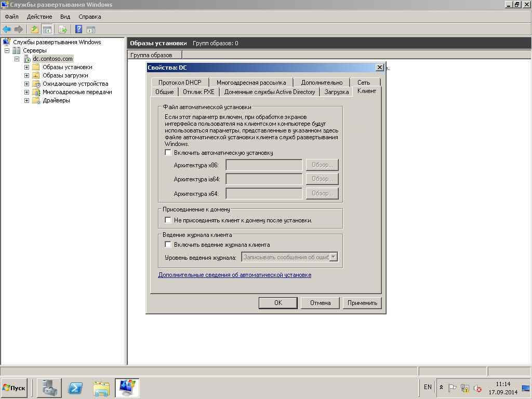Click the Архитектура x86 path field
The width and height of the screenshot is (532, 399).
click(x=264, y=165)
